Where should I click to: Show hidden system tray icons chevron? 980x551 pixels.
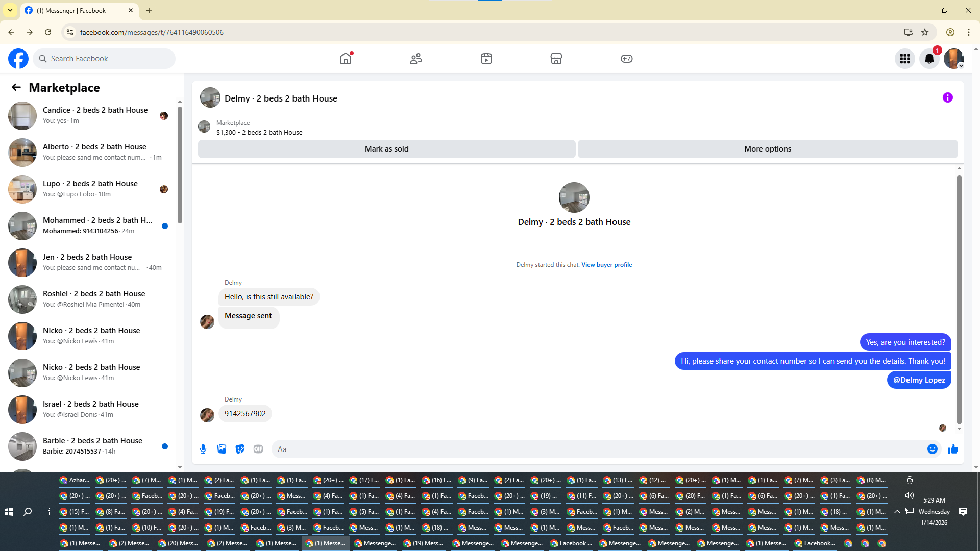[897, 511]
